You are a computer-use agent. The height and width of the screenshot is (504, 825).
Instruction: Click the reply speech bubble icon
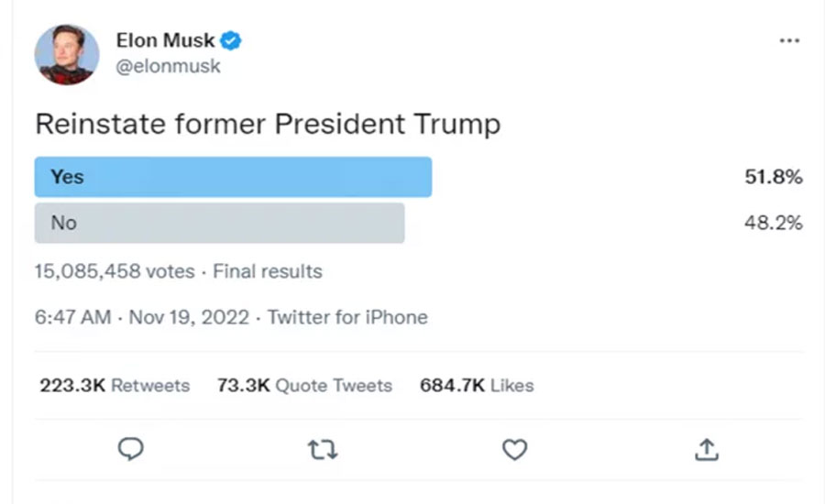pyautogui.click(x=132, y=449)
